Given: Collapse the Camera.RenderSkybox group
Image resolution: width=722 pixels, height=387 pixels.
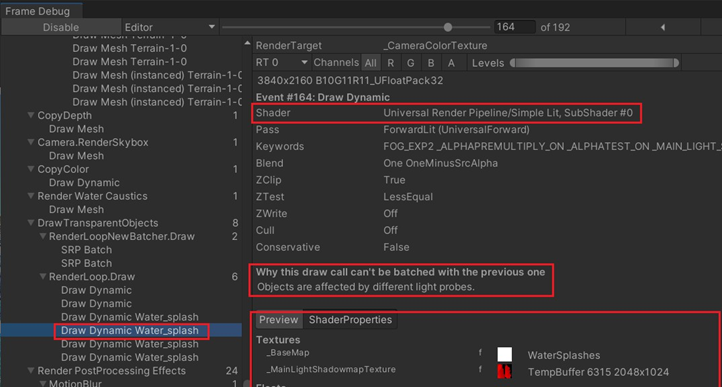Looking at the screenshot, I should click(x=31, y=143).
